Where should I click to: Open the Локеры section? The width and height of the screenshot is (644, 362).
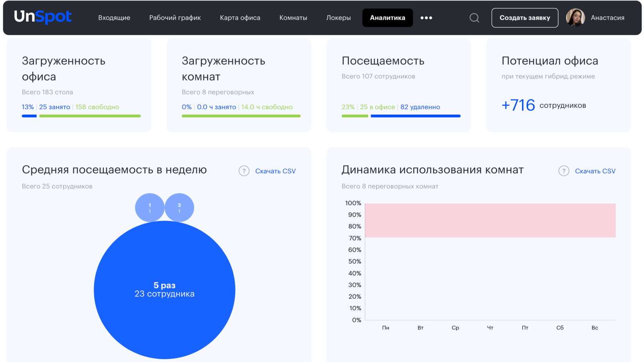pyautogui.click(x=339, y=18)
